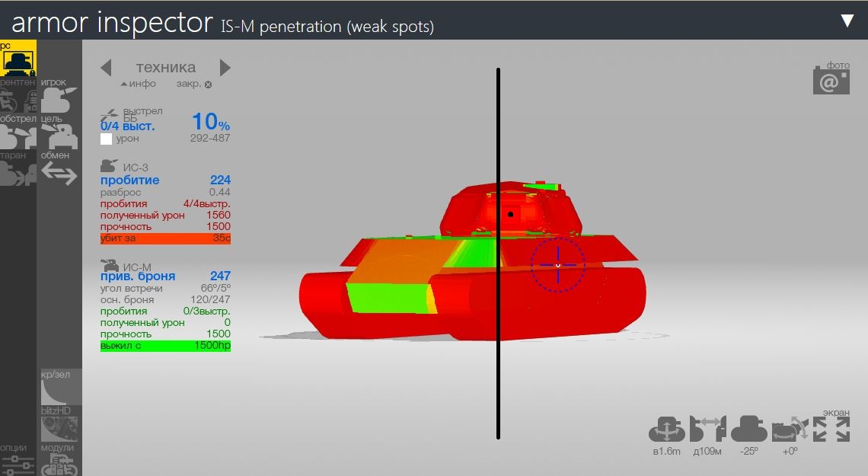868x476 pixels.
Task: Click the armor inspector title
Action: (113, 24)
